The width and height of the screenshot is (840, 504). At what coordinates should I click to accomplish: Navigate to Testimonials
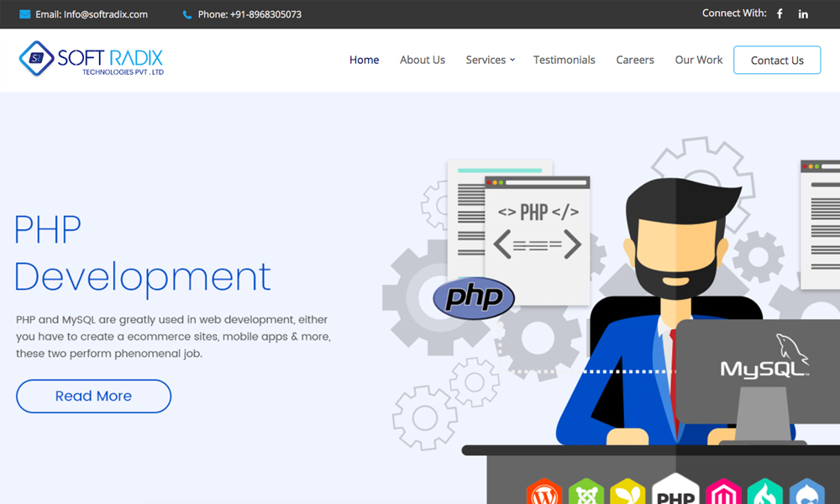[x=564, y=60]
